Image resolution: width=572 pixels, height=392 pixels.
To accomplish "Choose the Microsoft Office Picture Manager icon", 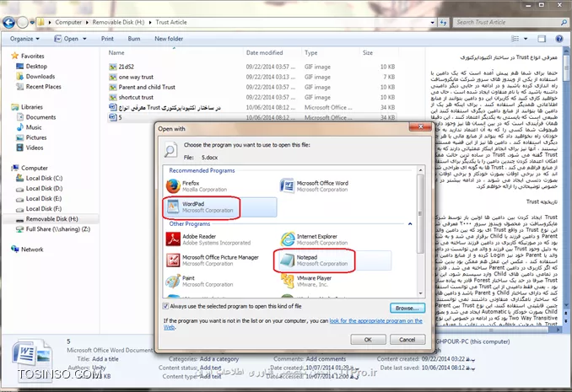I will (173, 260).
